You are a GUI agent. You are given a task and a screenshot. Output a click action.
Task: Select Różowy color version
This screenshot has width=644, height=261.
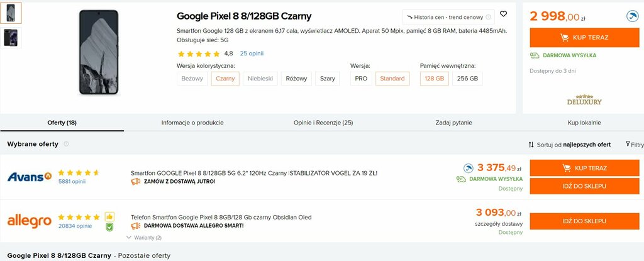(297, 79)
